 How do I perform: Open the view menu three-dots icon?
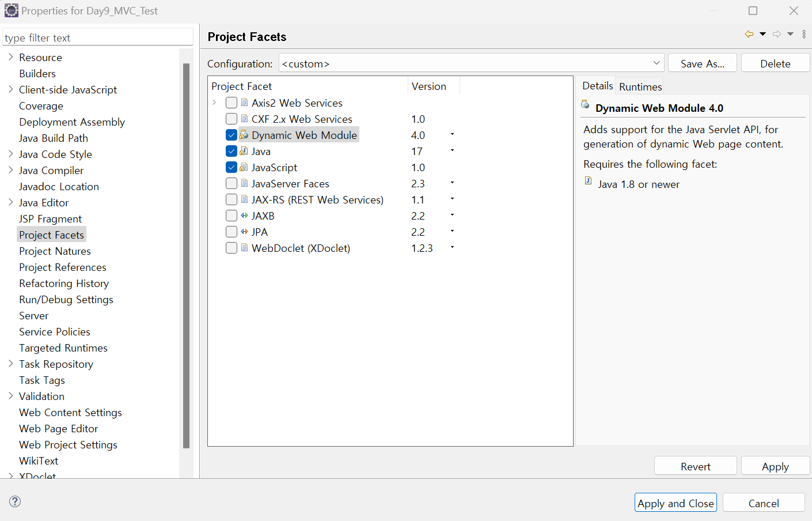(x=804, y=35)
